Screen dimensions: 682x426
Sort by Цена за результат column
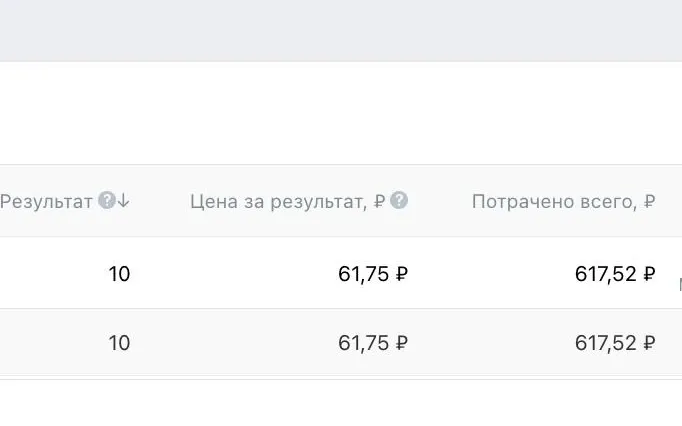288,201
